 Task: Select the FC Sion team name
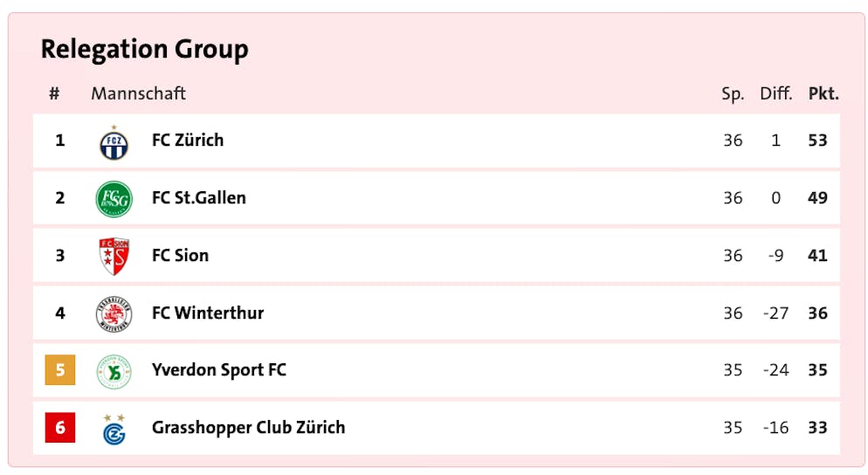tap(180, 255)
